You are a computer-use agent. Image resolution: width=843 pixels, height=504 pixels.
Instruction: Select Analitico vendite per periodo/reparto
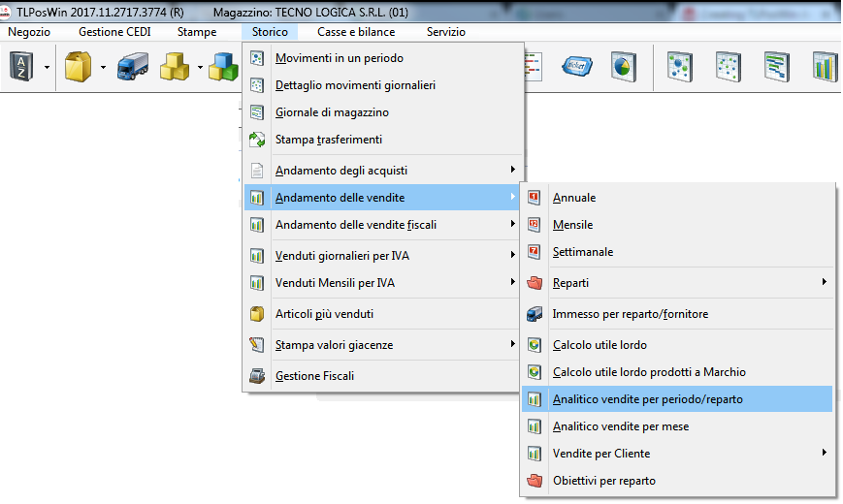(647, 399)
